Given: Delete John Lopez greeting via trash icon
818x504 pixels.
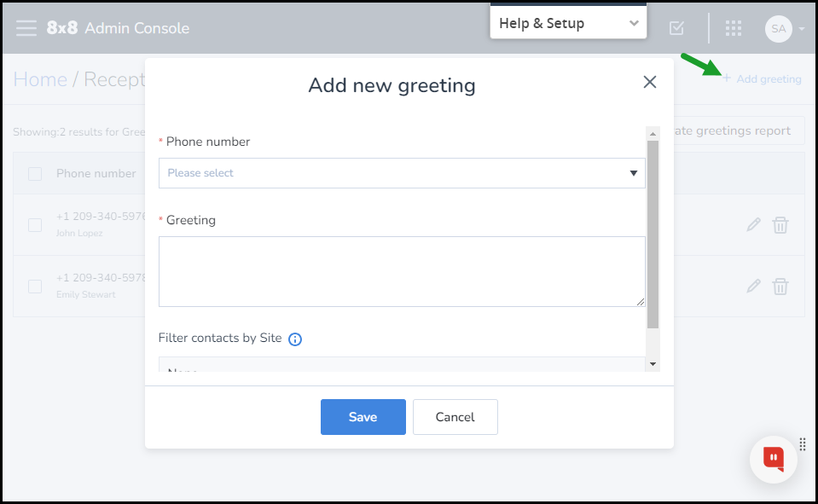Looking at the screenshot, I should [x=780, y=225].
